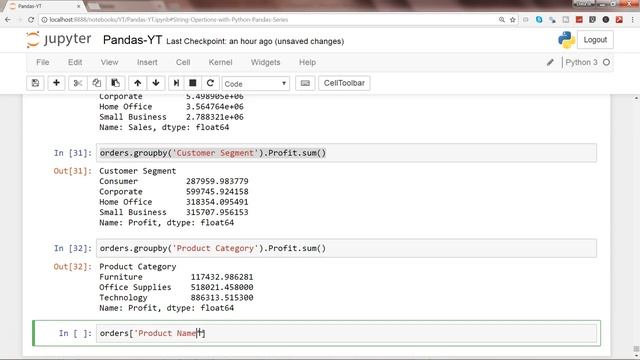The width and height of the screenshot is (640, 360).
Task: Open the Kernel menu
Action: (220, 62)
